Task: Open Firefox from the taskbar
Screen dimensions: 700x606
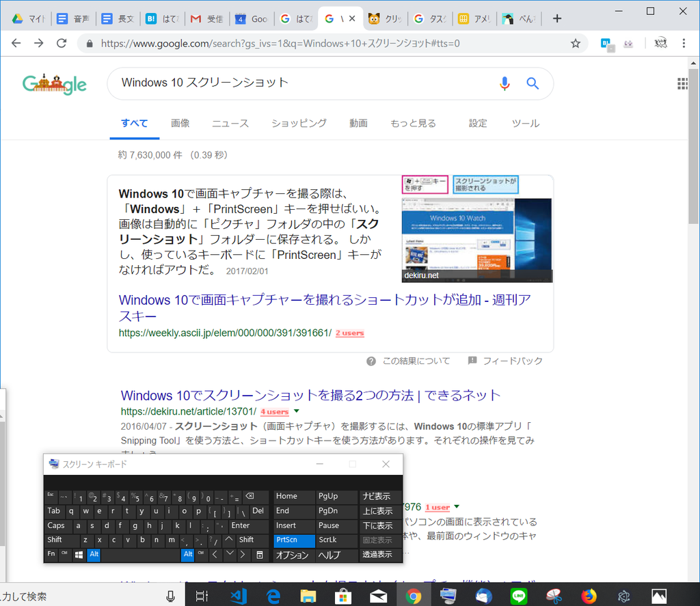Action: click(589, 596)
